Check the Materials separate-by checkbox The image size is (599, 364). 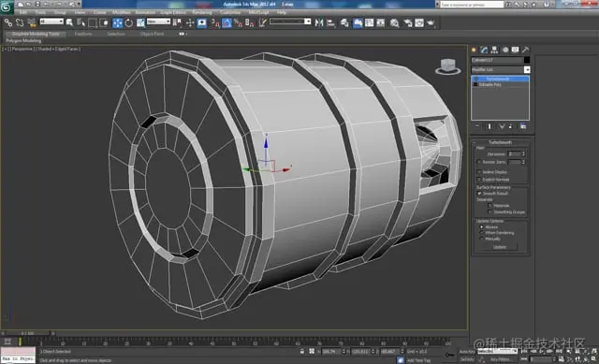click(x=489, y=206)
